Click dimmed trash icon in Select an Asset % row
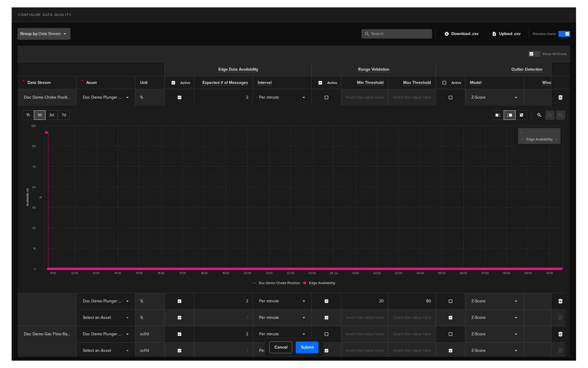The height and width of the screenshot is (368, 588). click(x=560, y=318)
